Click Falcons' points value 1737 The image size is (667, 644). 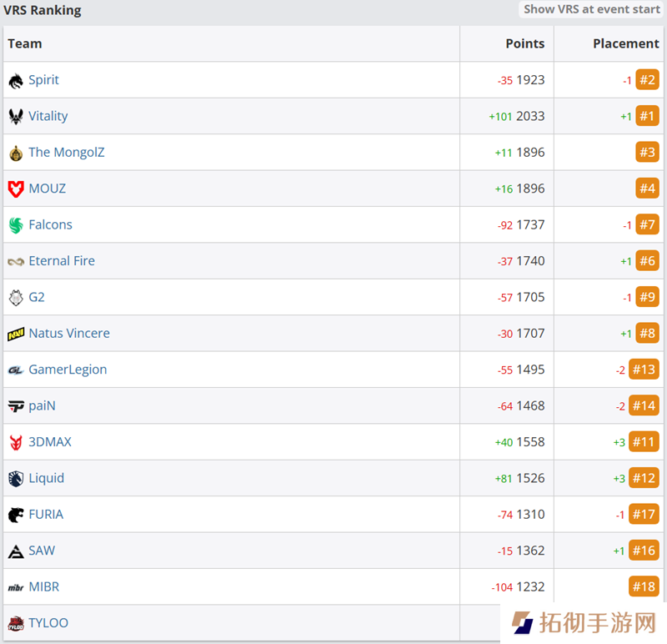click(x=530, y=224)
